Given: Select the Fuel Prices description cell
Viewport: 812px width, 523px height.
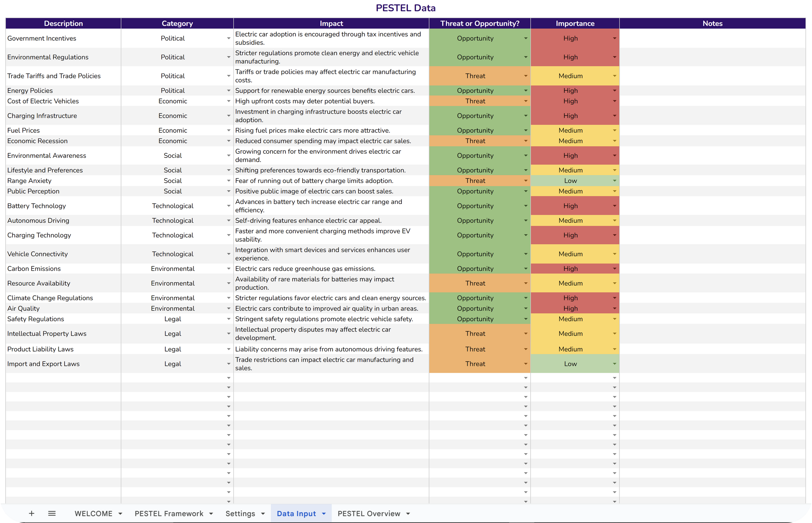Looking at the screenshot, I should click(63, 130).
